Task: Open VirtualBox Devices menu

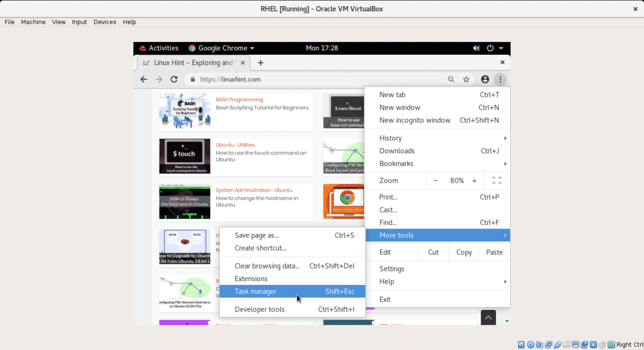Action: pos(105,22)
